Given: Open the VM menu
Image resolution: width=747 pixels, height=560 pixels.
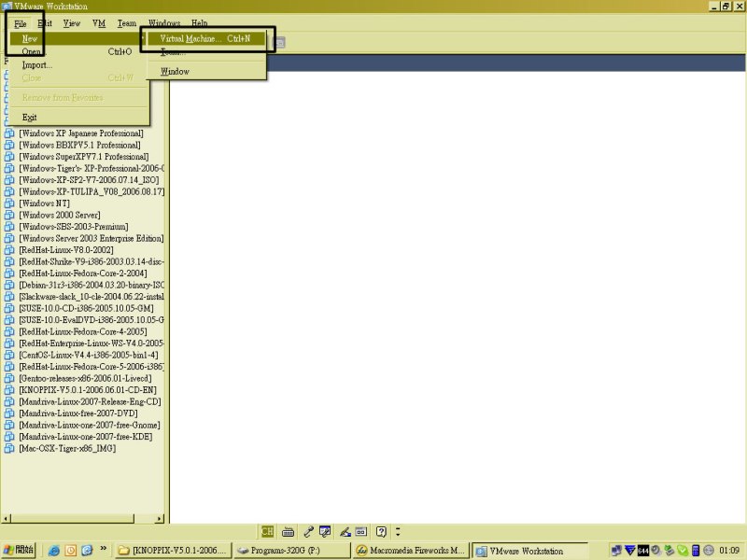Looking at the screenshot, I should click(x=99, y=23).
